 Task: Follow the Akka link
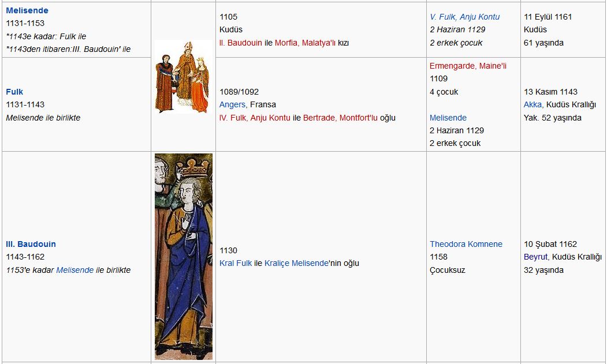click(x=532, y=104)
